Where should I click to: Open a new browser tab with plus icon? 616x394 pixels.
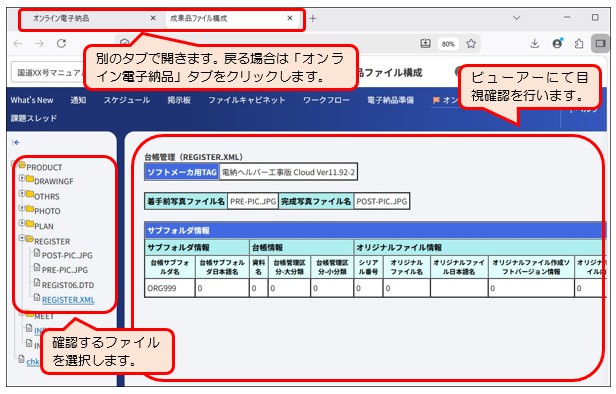point(313,18)
